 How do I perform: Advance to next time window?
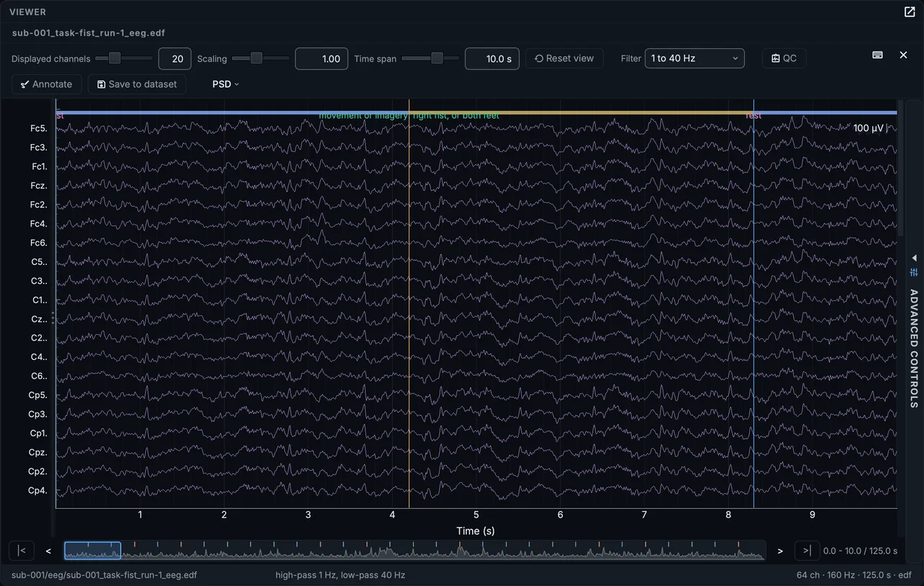pos(780,551)
